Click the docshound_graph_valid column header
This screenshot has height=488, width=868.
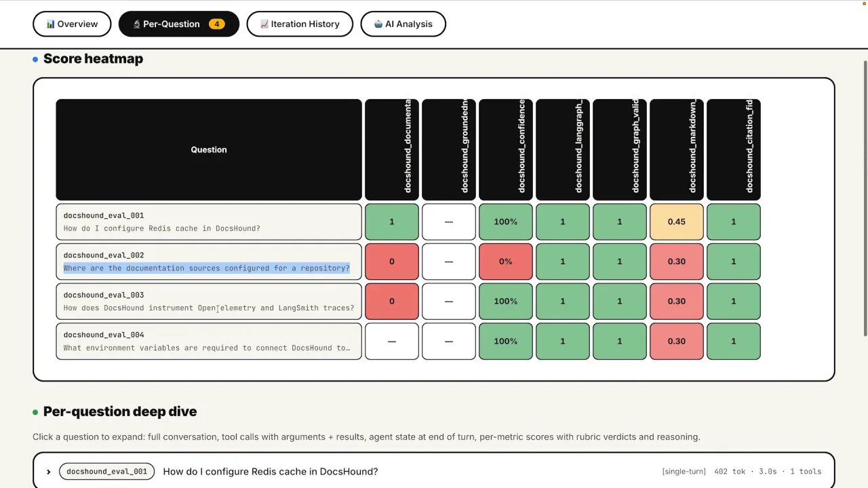click(620, 150)
